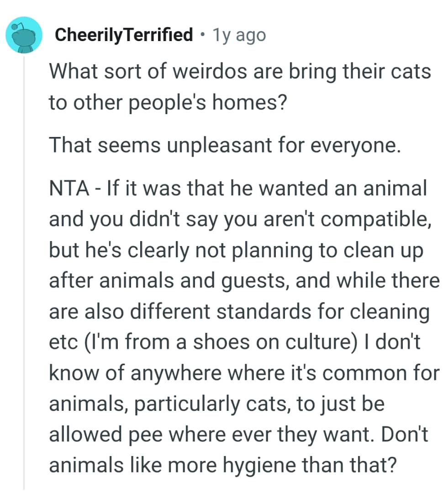This screenshot has height=493, width=448.
Task: Click the line starting "know of anywhere where"
Action: point(244,373)
